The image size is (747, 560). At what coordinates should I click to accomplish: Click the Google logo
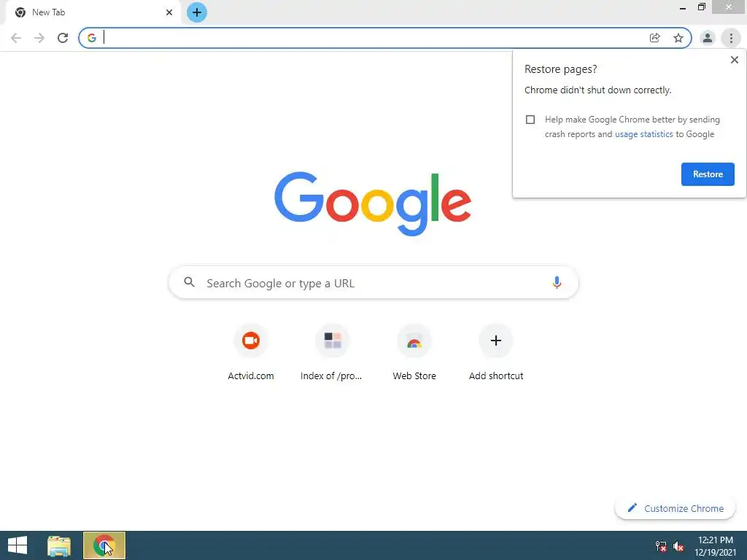pos(373,204)
